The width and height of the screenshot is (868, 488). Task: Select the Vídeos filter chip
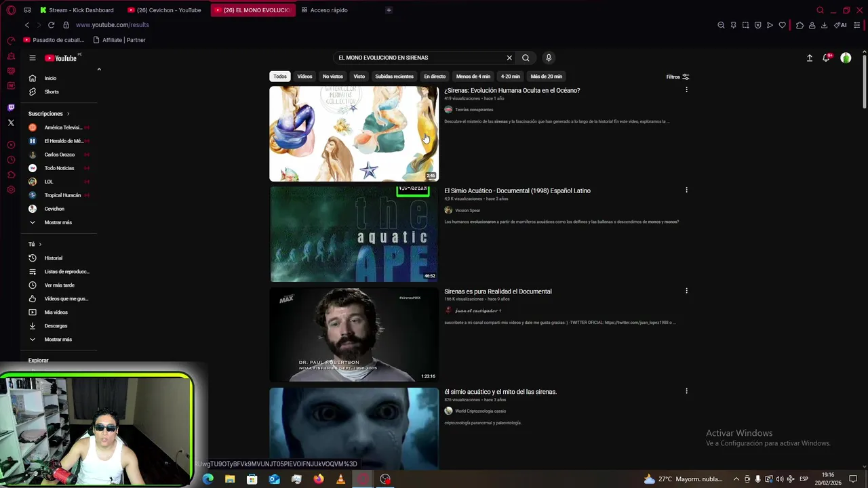click(x=304, y=77)
